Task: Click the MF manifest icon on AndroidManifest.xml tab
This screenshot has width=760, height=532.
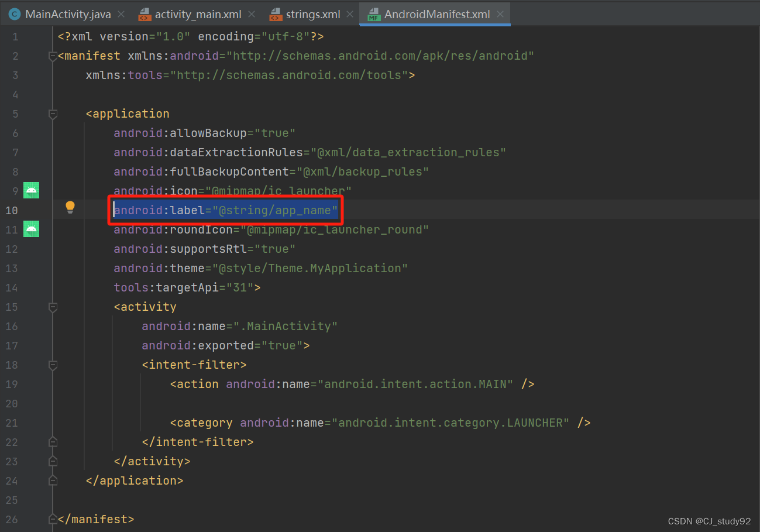Action: point(374,14)
